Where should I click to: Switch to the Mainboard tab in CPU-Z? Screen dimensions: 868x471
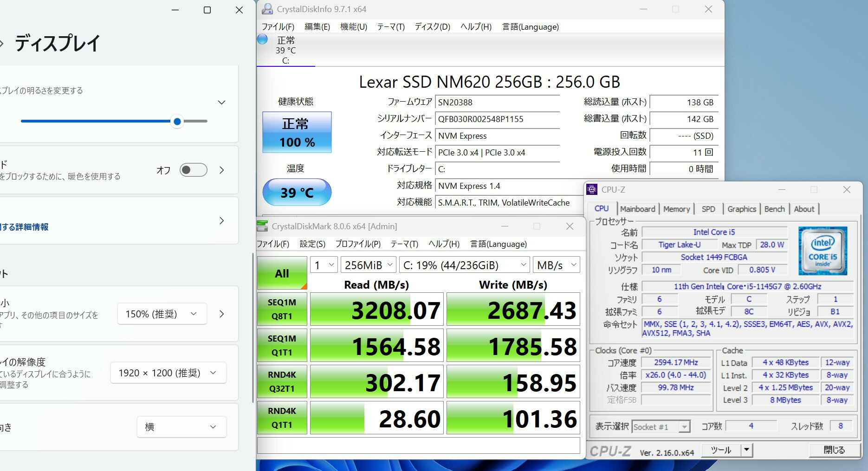[x=637, y=209]
